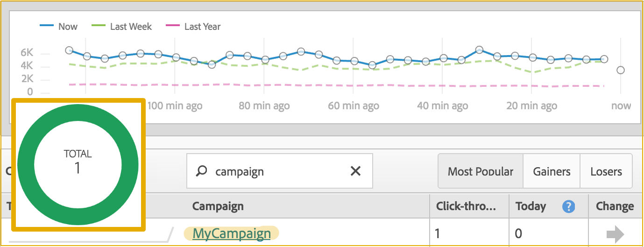Click inside the campaign search field
Screen dimensions: 644x247
click(279, 171)
